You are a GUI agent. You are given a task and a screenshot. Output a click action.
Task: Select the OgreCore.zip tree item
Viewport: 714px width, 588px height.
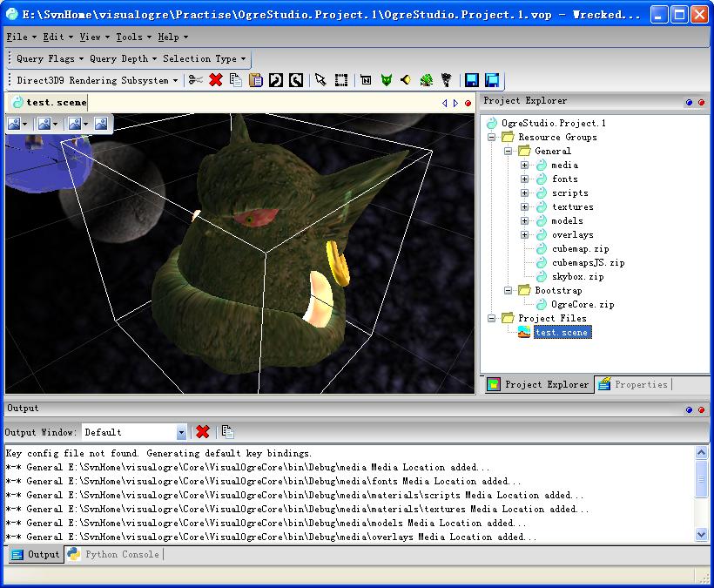583,304
